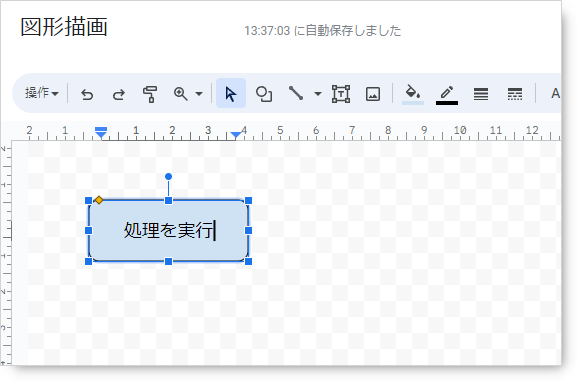This screenshot has width=577, height=381.
Task: Open the border weight lines icon
Action: point(481,94)
